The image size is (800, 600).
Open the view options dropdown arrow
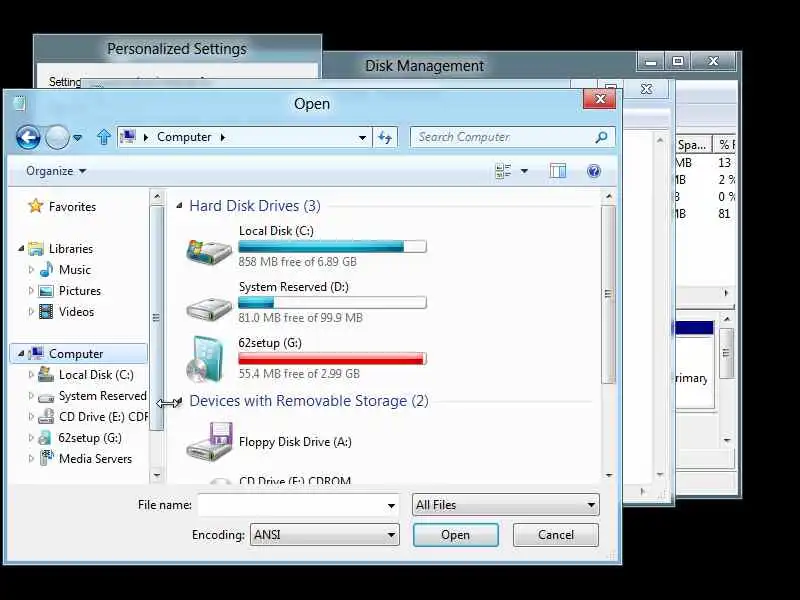pos(524,171)
